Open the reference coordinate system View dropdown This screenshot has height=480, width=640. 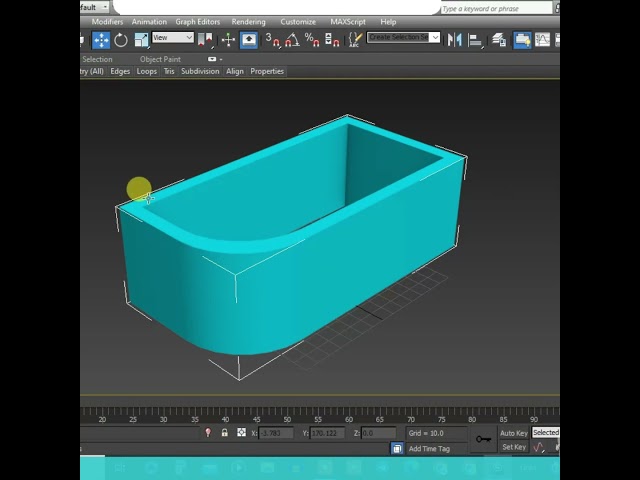pos(173,38)
